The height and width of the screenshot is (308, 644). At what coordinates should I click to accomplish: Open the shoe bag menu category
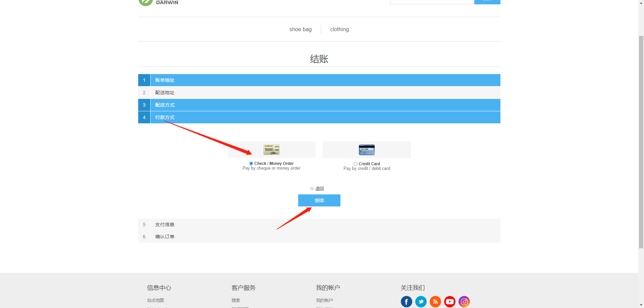coord(300,29)
